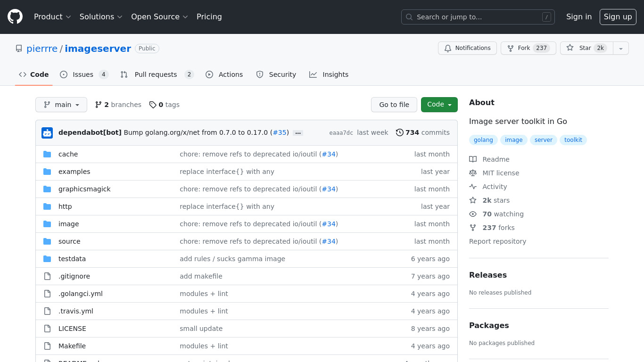Switch to the Security tab
644x362 pixels.
(276, 74)
